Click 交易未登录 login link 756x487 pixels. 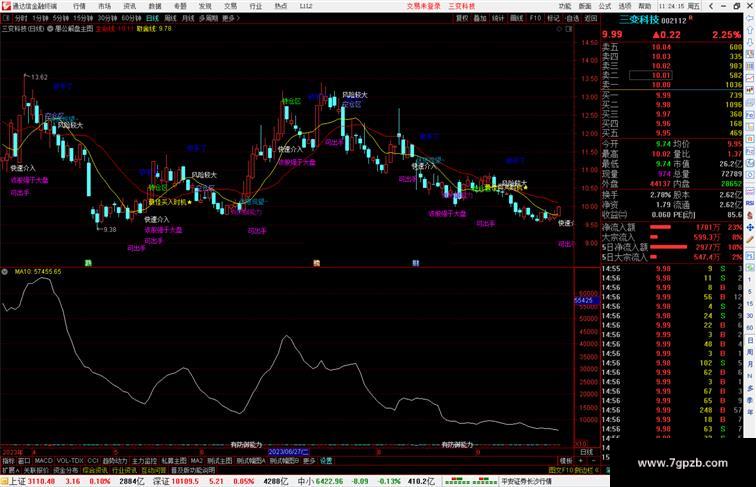[x=423, y=6]
